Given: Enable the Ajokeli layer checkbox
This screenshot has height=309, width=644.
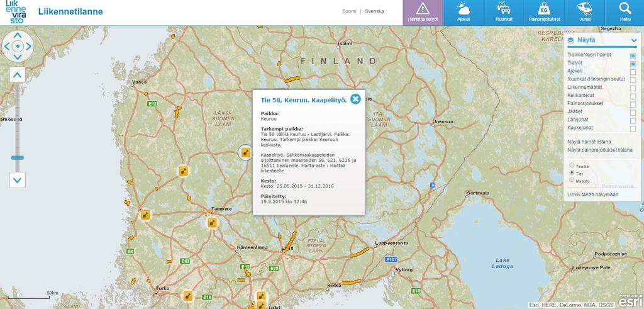Looking at the screenshot, I should coord(633,72).
